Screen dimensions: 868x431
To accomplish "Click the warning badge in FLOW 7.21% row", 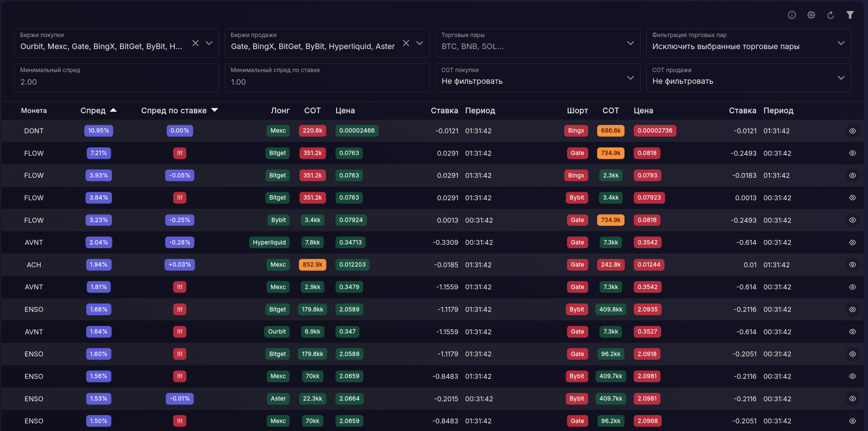I will tap(180, 153).
